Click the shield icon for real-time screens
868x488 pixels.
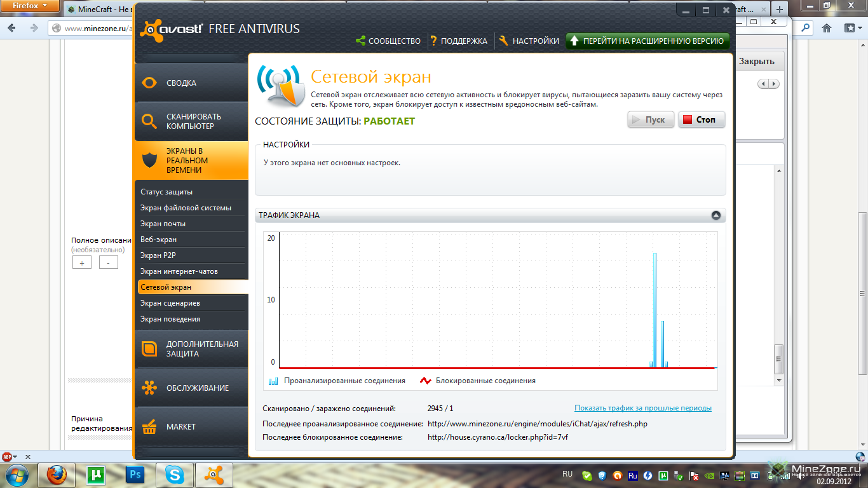pyautogui.click(x=149, y=160)
